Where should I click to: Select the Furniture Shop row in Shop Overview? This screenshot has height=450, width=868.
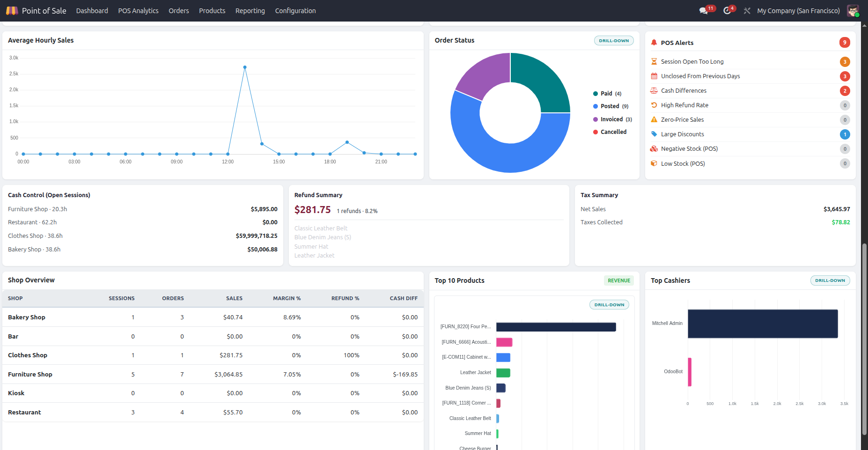(x=213, y=374)
